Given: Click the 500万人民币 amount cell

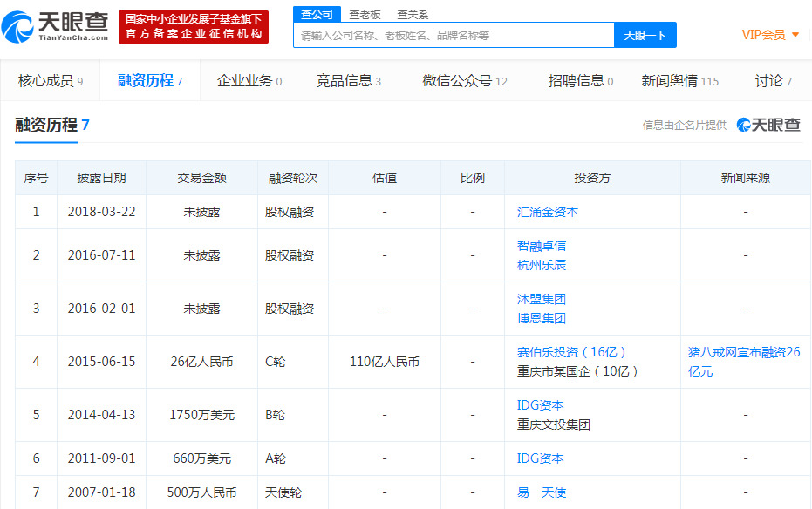Looking at the screenshot, I should 202,492.
